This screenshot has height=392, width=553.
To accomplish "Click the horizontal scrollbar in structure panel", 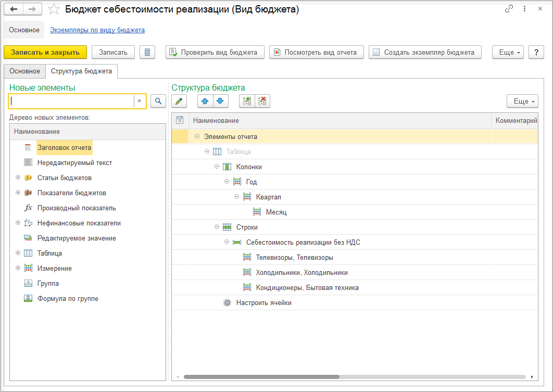I will pos(261,376).
